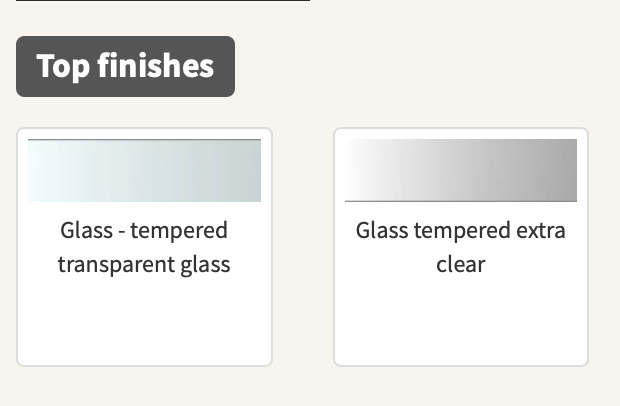This screenshot has width=620, height=406.
Task: Select the bluish-tinted glass finish swatch
Action: coord(144,171)
